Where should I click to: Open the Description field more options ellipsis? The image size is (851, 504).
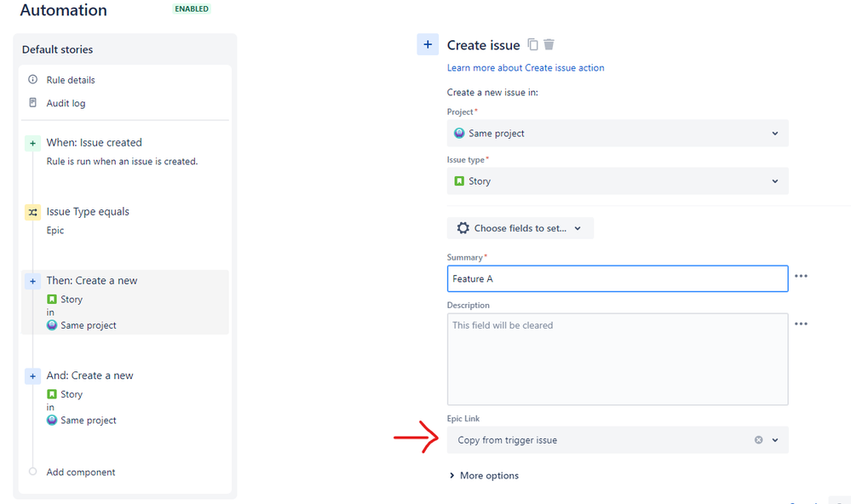click(x=801, y=324)
